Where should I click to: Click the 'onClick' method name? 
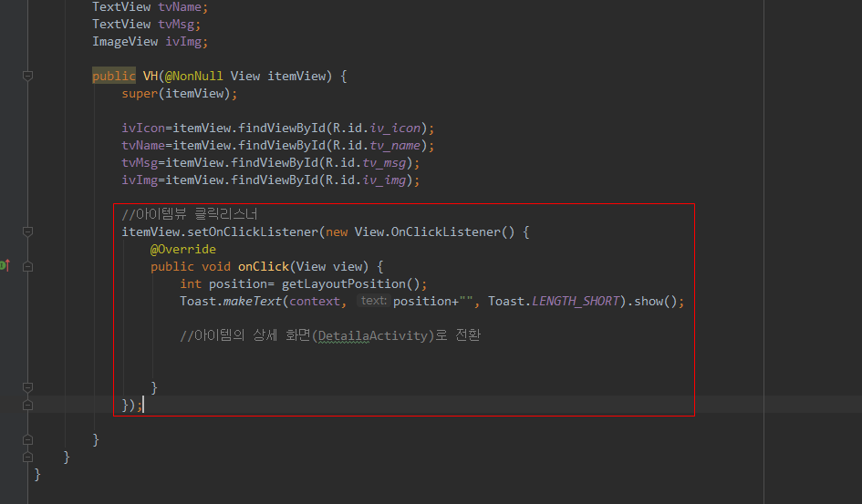point(264,266)
